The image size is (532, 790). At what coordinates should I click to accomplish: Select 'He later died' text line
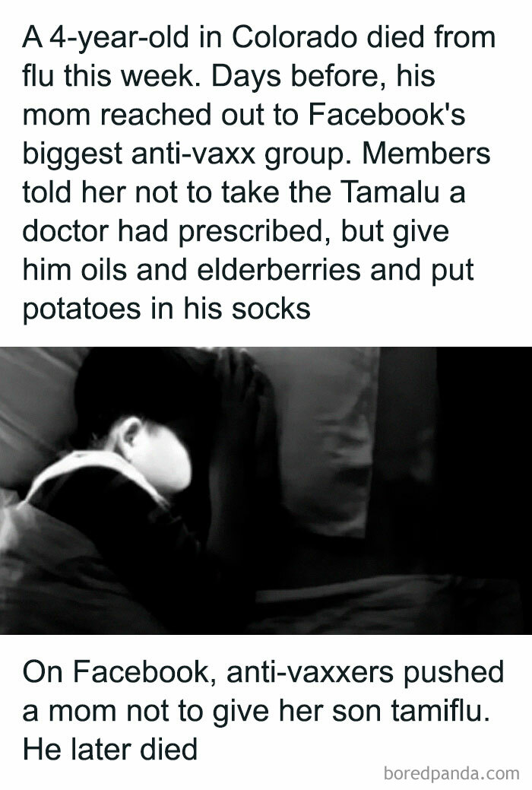110,749
